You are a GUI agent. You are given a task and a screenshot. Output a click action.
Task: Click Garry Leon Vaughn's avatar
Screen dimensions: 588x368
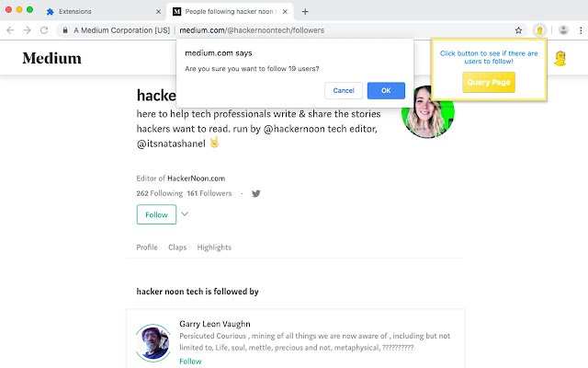[x=153, y=342]
